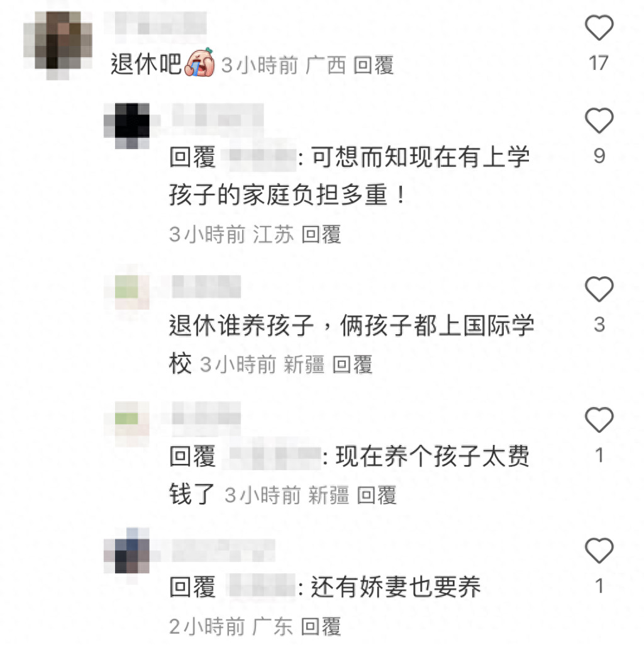
Task: Click the mentioned username before 现在养个孩子太费
Action: tap(274, 458)
